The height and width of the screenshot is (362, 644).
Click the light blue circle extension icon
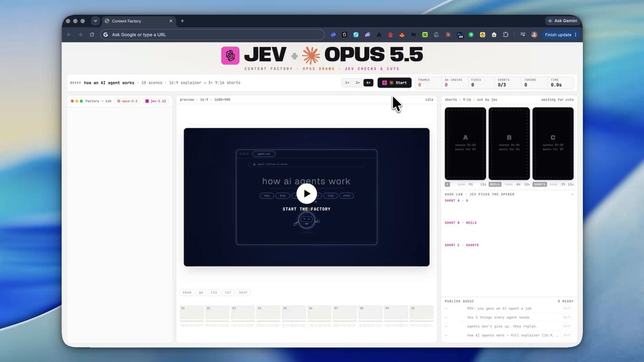pos(356,34)
